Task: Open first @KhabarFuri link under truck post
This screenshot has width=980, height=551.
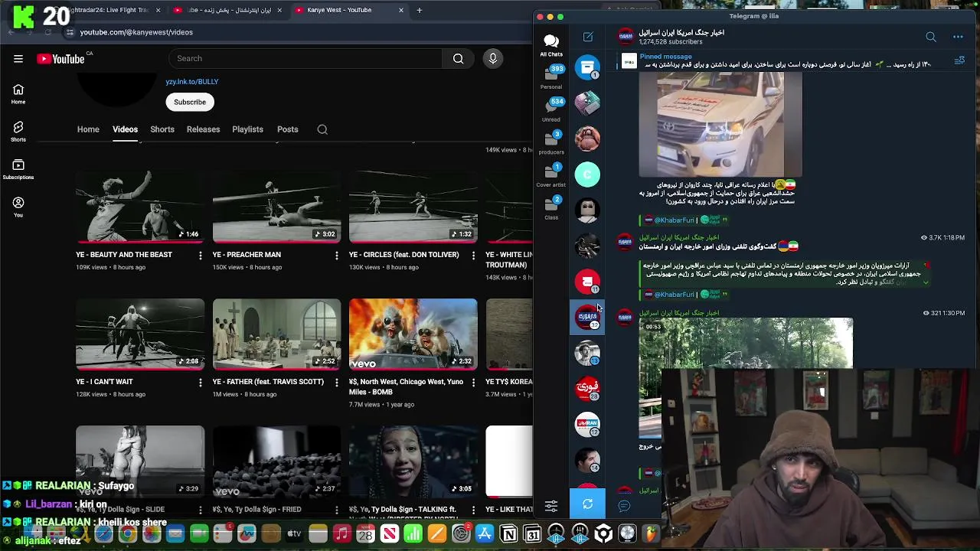Action: tap(674, 220)
